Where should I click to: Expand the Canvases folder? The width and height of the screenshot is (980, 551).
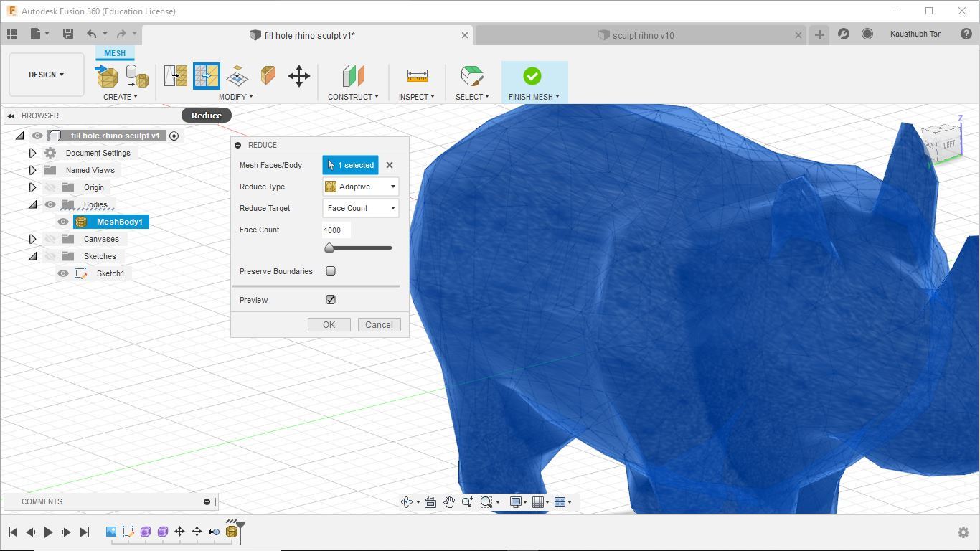[32, 239]
